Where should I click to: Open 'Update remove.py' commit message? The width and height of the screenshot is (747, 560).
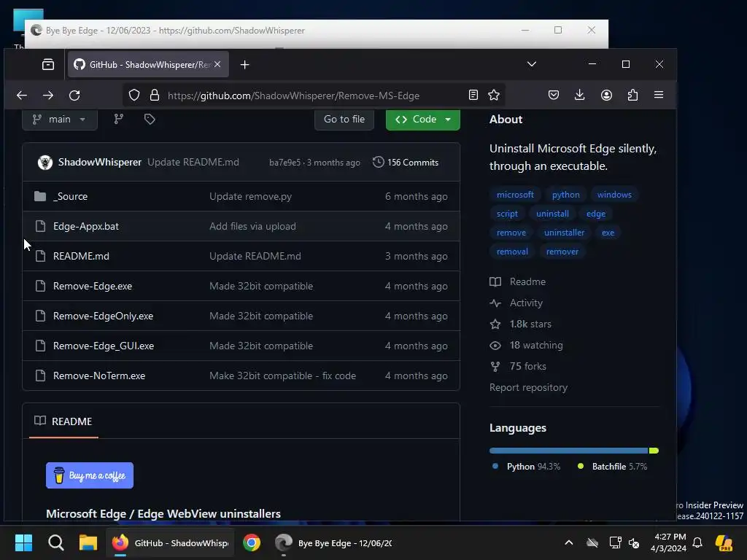[x=251, y=196]
